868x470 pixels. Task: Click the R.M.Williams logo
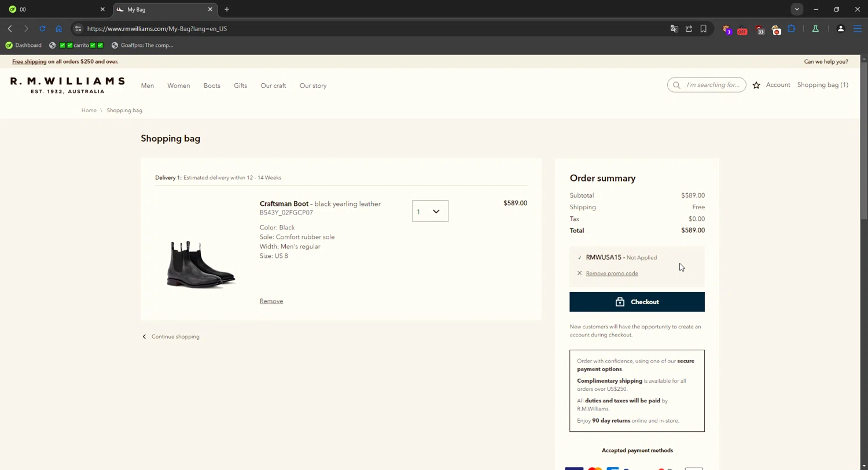pos(68,85)
